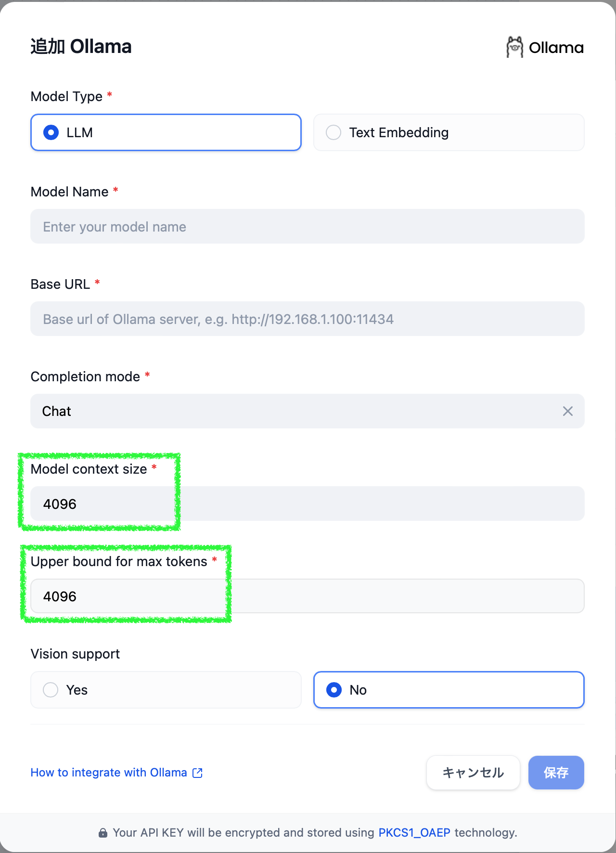This screenshot has height=853, width=616.
Task: Click the キャンセル button
Action: pos(473,773)
